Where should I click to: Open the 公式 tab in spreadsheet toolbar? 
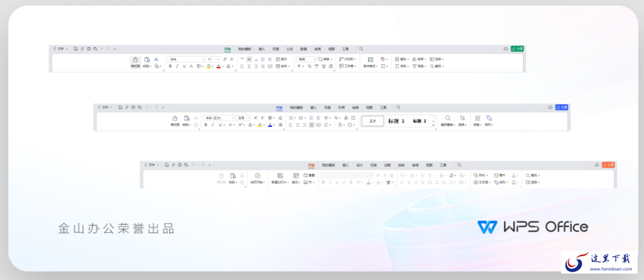(x=290, y=49)
